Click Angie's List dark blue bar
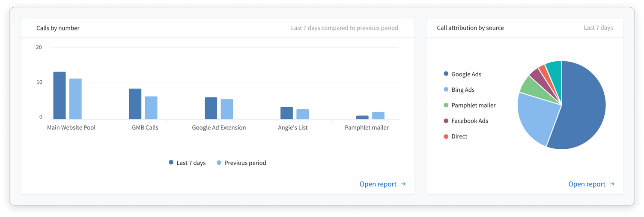 [286, 113]
